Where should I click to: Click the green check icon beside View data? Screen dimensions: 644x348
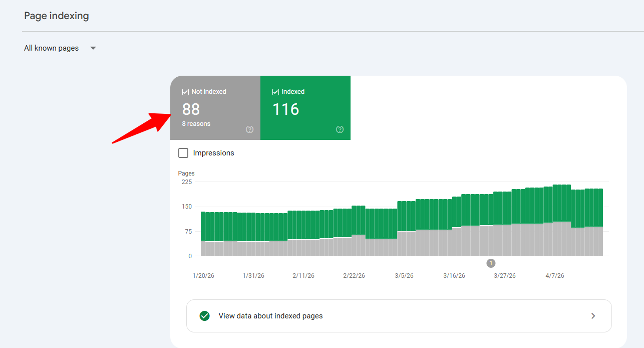coord(204,316)
